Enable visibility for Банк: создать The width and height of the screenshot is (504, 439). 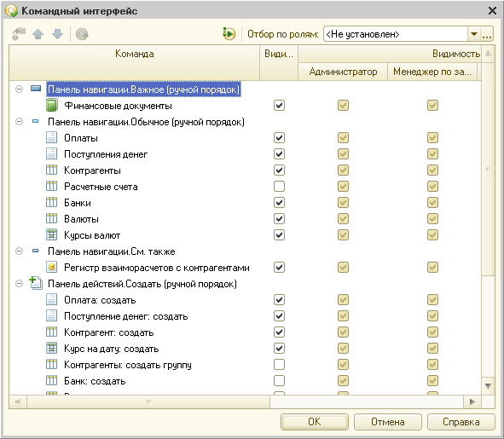tap(279, 381)
